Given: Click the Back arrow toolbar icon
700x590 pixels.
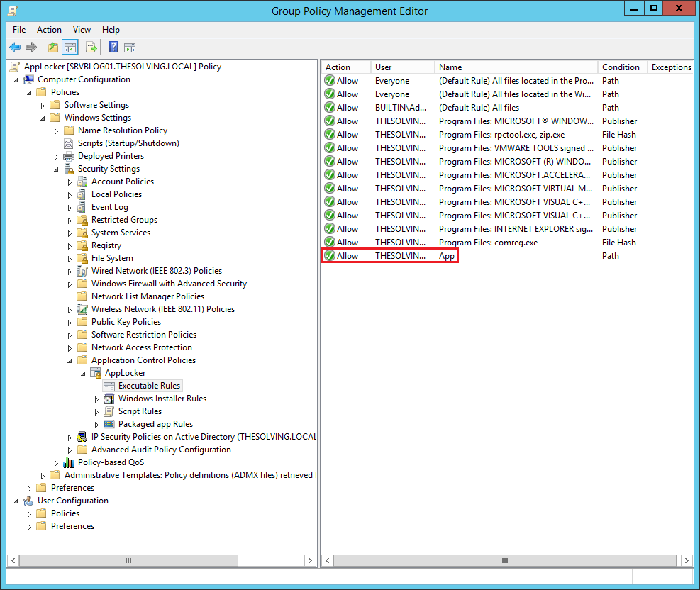Looking at the screenshot, I should 15,47.
